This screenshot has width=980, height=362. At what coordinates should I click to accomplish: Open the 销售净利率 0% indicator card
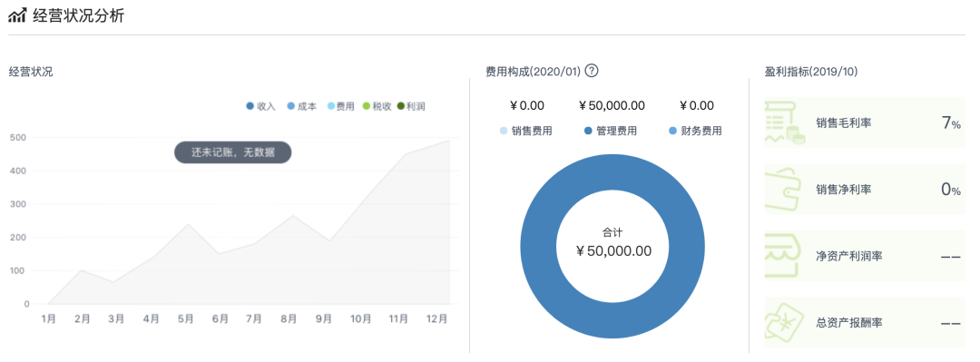[865, 190]
